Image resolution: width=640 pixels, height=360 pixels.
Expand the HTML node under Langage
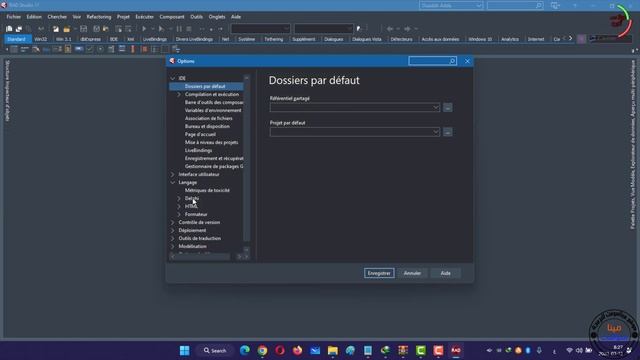tap(179, 206)
